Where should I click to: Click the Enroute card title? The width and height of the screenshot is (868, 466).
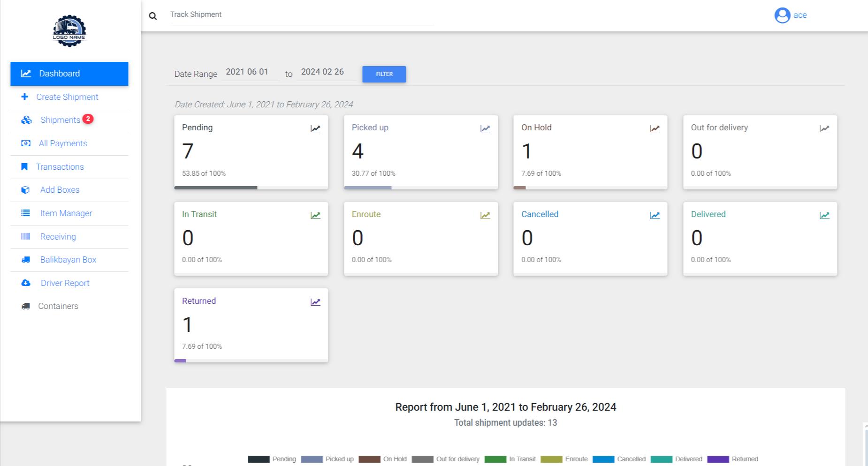point(366,214)
